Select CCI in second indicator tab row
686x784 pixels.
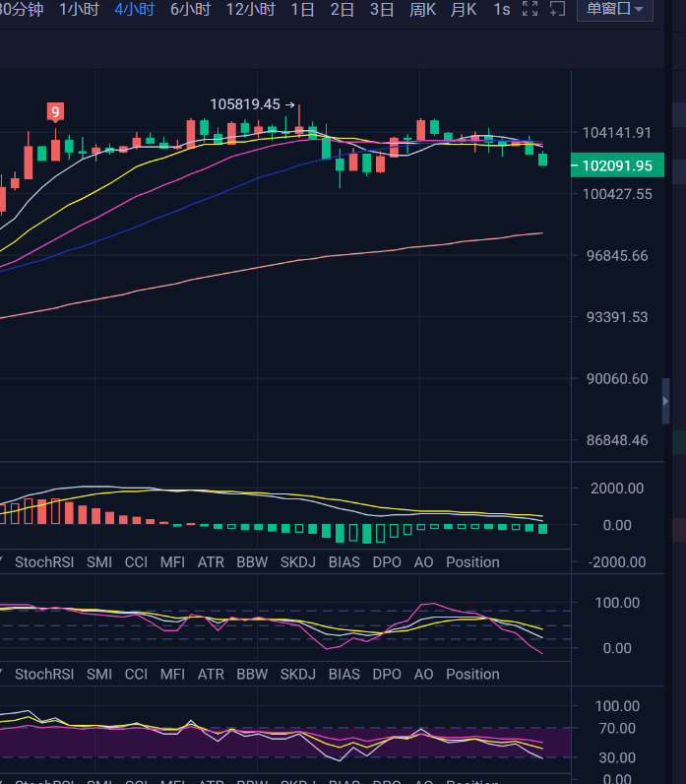pos(136,674)
